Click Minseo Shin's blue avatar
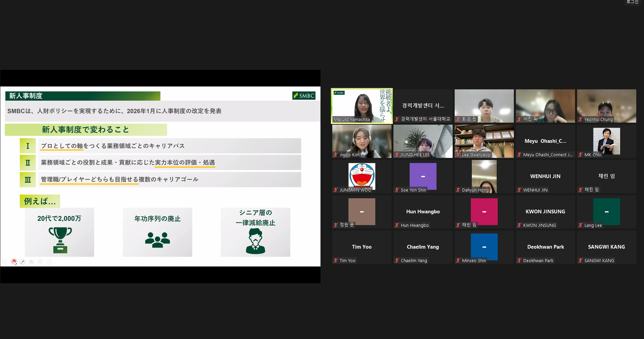644x339 pixels. click(x=484, y=247)
